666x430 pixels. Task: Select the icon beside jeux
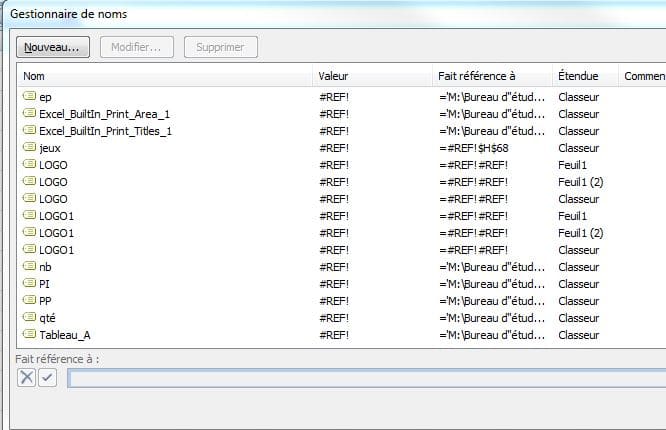coord(29,147)
